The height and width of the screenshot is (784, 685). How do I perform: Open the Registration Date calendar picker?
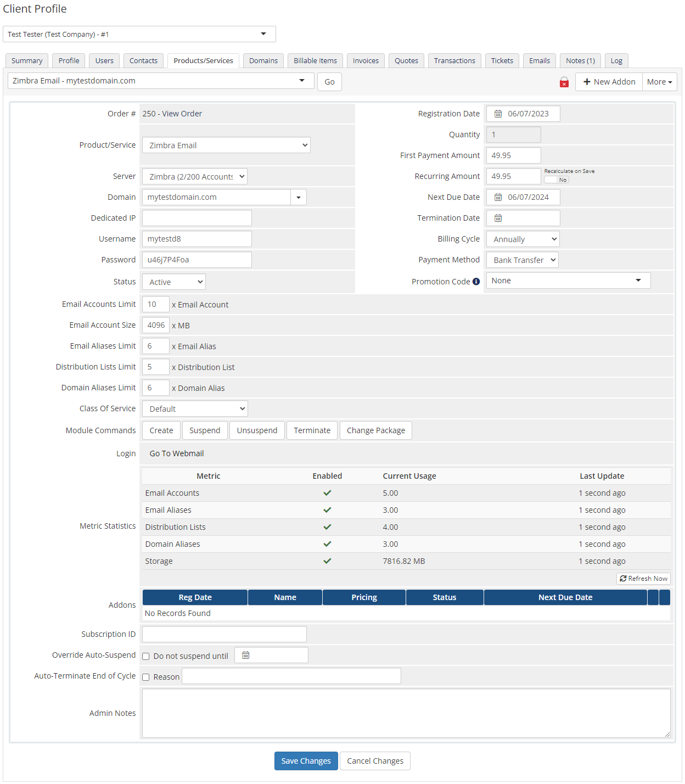pos(497,114)
